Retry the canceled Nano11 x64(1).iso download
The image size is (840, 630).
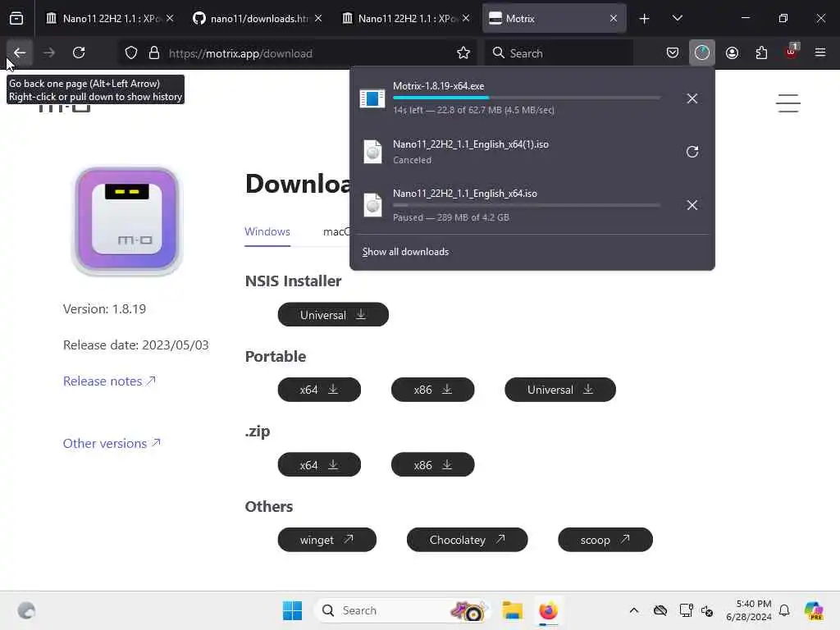pyautogui.click(x=692, y=152)
